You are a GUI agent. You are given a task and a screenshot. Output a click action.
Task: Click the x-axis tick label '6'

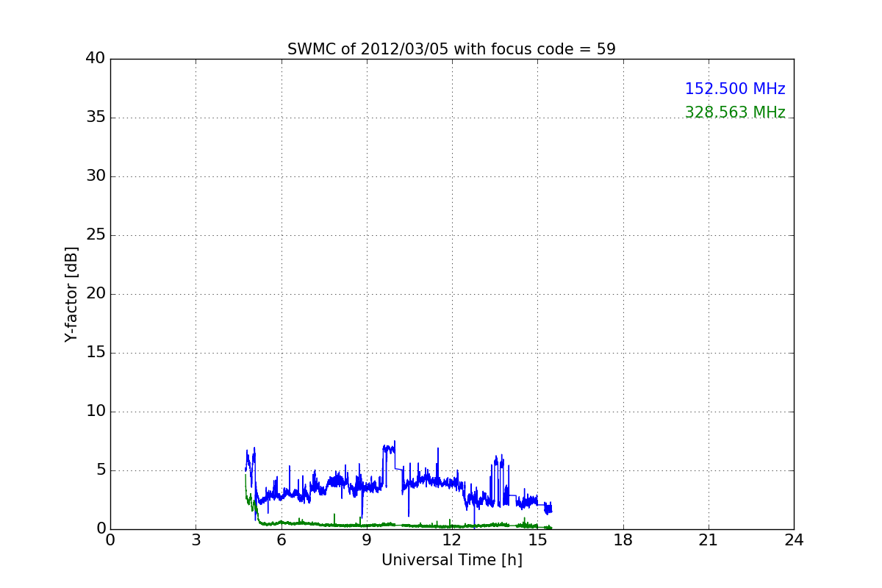tap(282, 540)
